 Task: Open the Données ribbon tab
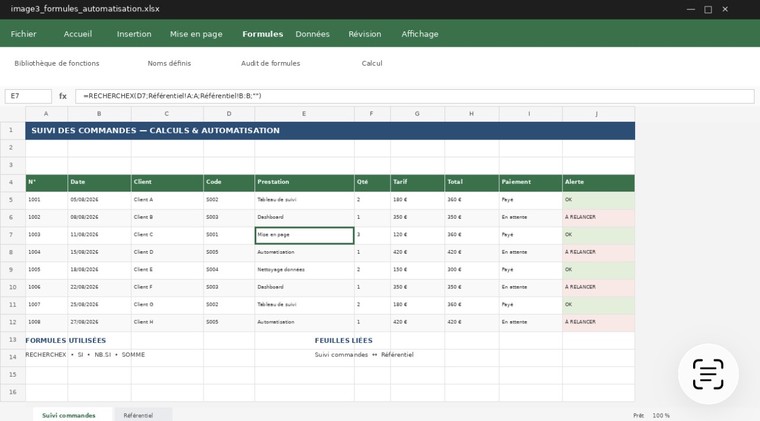tap(312, 34)
